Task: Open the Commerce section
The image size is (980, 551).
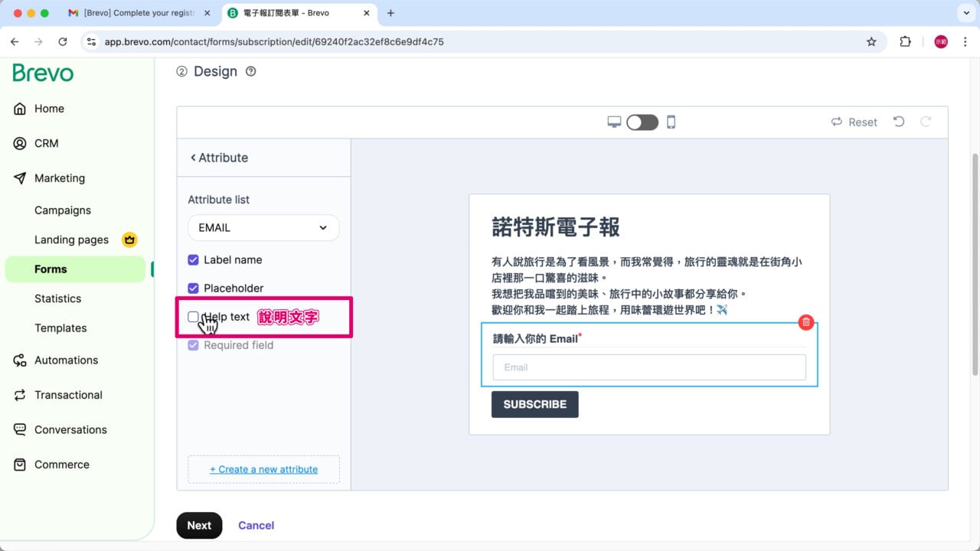Action: 61,465
